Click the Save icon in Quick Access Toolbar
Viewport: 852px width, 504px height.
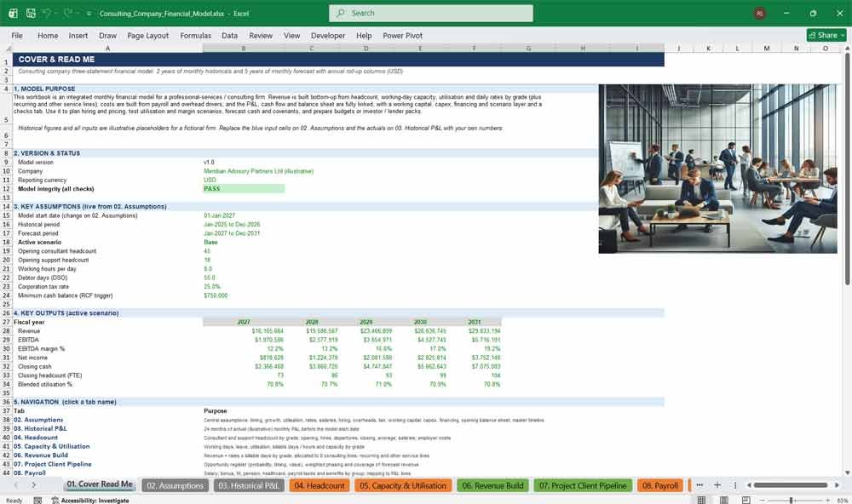[31, 13]
